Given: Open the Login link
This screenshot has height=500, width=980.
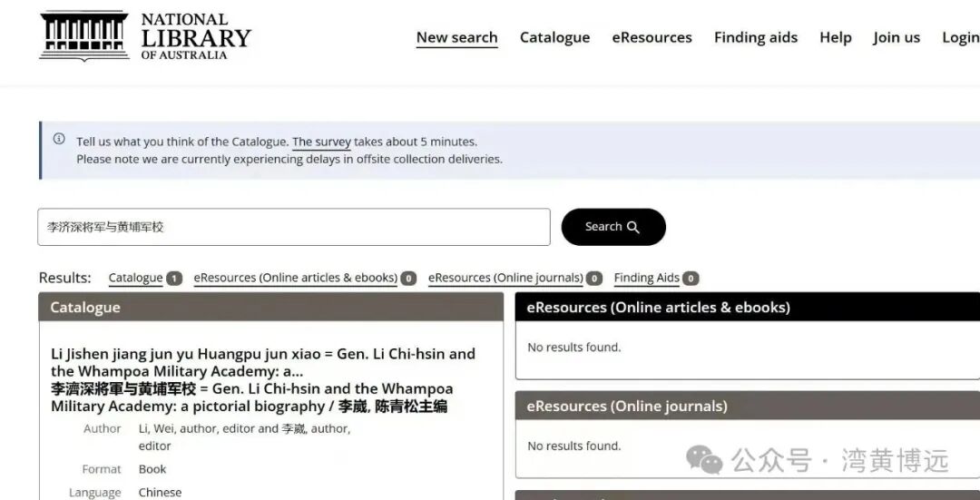Looking at the screenshot, I should coord(961,37).
